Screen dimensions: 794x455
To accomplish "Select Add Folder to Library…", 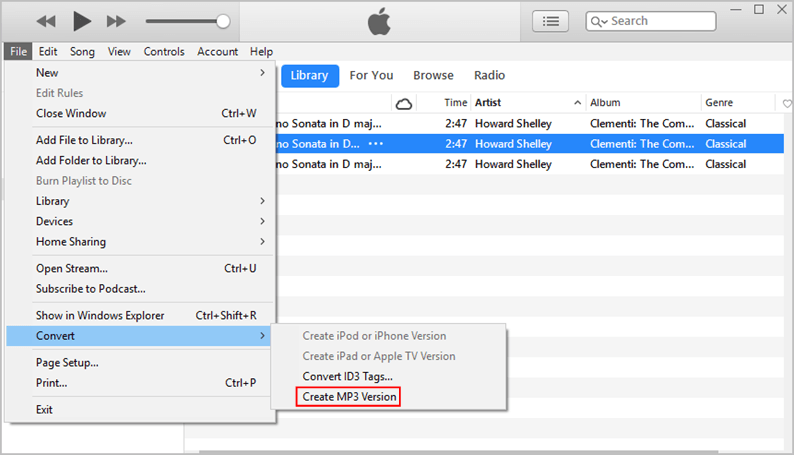I will [x=140, y=160].
